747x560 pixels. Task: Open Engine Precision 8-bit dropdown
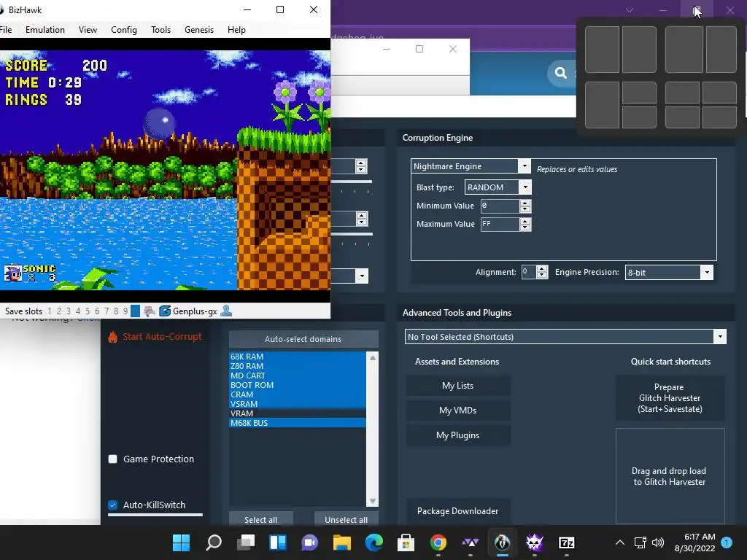pos(707,273)
